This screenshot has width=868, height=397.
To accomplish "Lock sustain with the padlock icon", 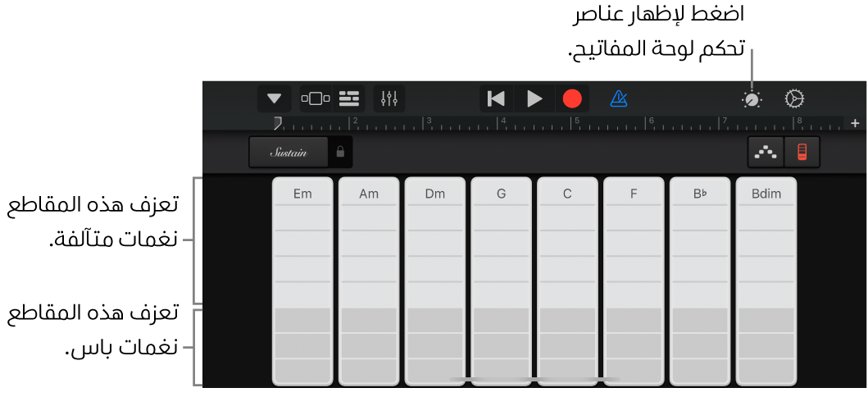I will click(340, 152).
